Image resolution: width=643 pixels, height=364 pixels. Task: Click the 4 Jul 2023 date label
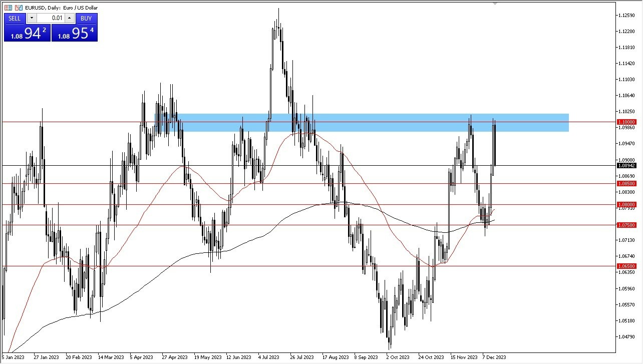(269, 357)
